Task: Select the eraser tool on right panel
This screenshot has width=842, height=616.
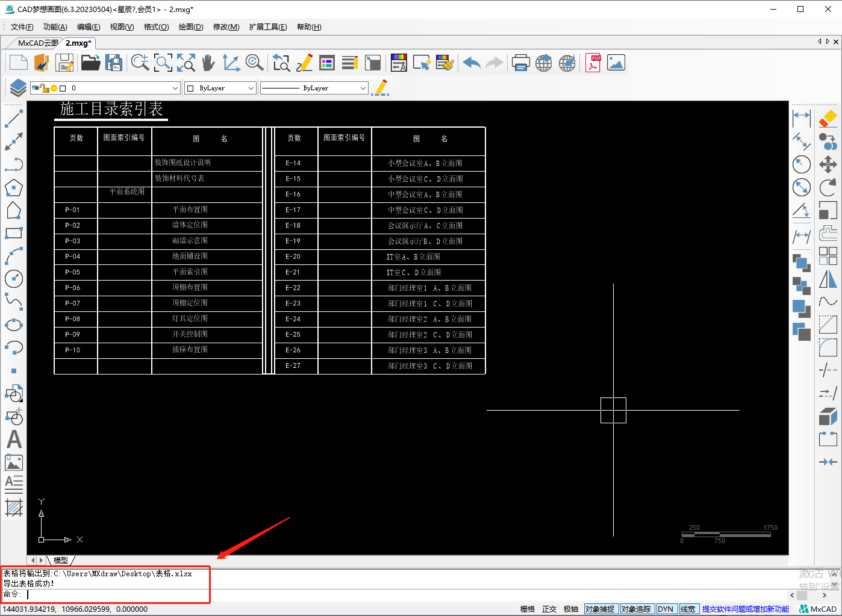Action: (x=828, y=118)
